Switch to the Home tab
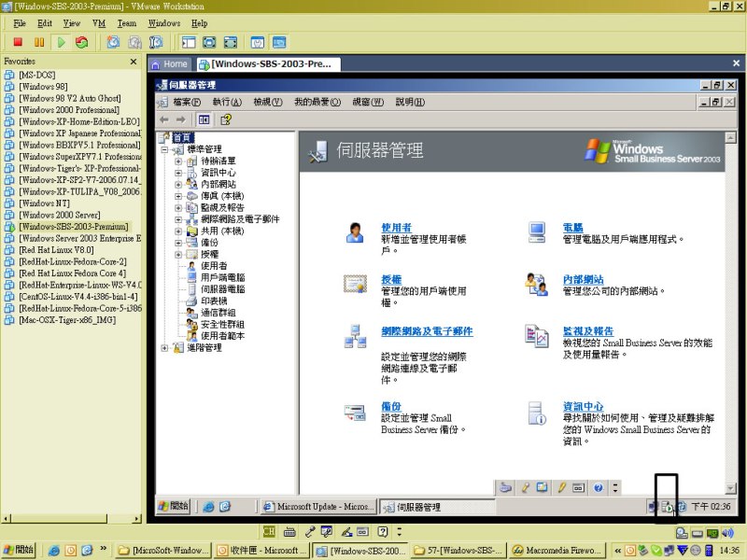747x560 pixels. coord(170,63)
